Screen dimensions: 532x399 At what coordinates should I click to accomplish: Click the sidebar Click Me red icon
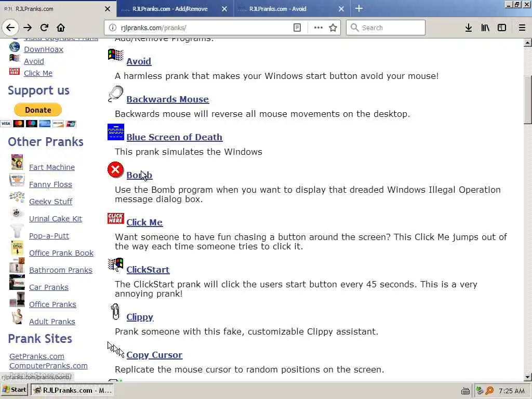click(x=14, y=71)
